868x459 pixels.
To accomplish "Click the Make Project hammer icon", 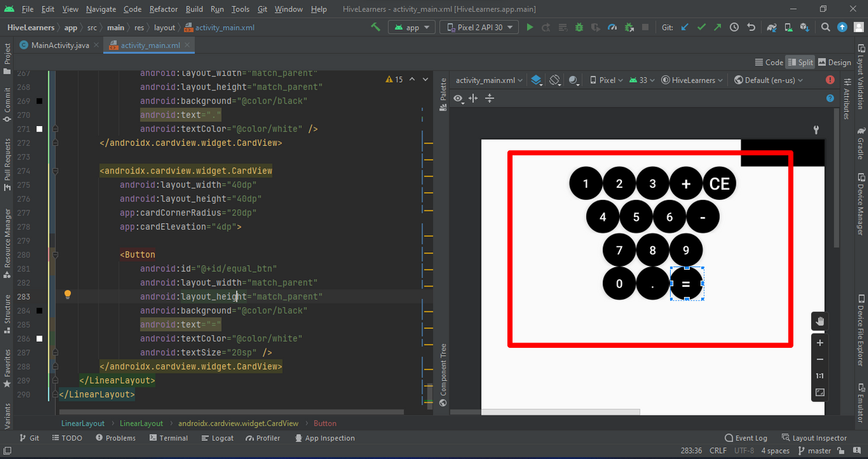I will point(376,27).
